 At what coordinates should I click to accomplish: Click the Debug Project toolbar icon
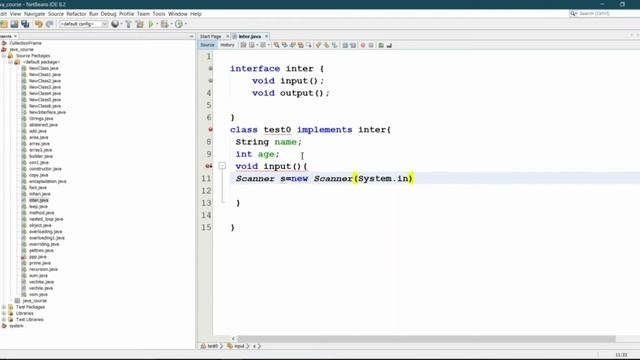pos(164,24)
